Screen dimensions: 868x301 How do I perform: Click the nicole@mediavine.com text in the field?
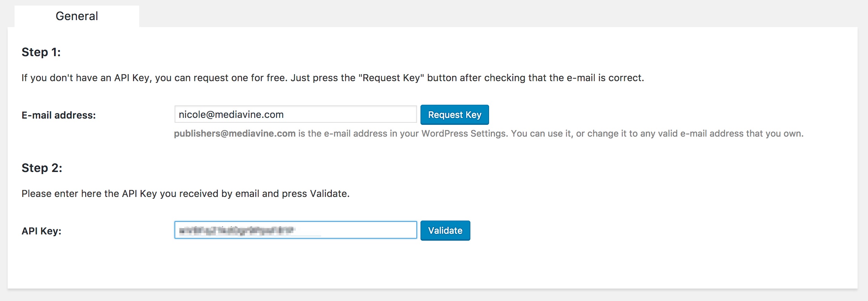click(x=231, y=115)
